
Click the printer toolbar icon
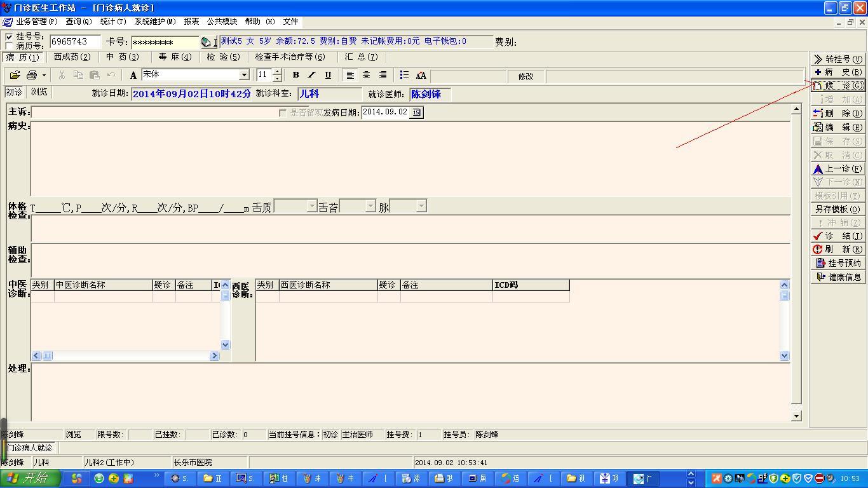point(32,75)
